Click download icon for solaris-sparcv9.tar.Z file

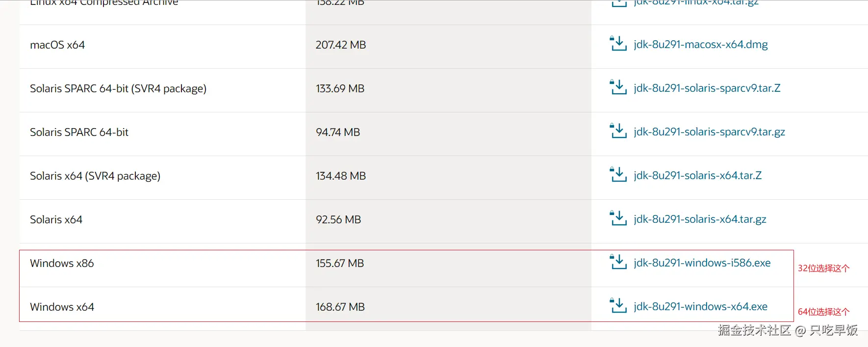point(618,87)
